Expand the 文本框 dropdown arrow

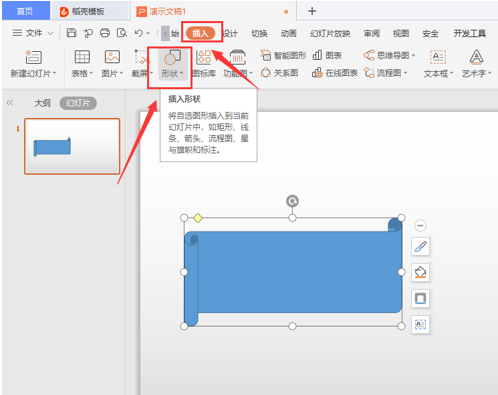451,73
